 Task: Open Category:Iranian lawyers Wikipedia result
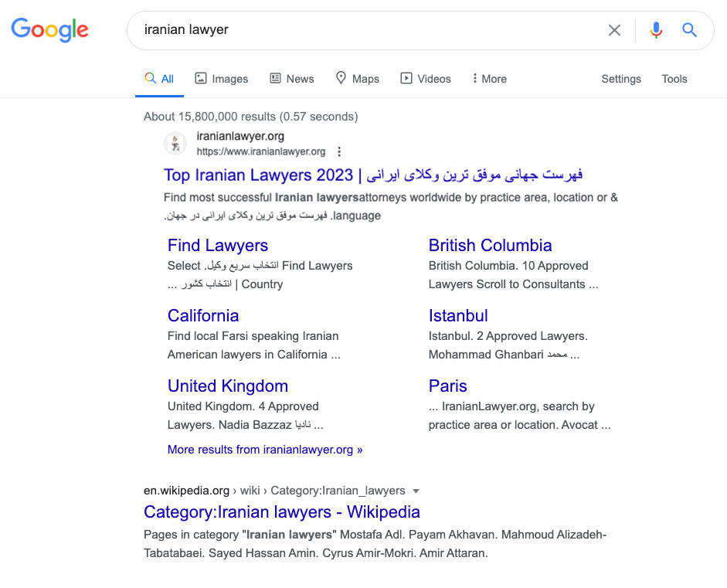pyautogui.click(x=282, y=512)
